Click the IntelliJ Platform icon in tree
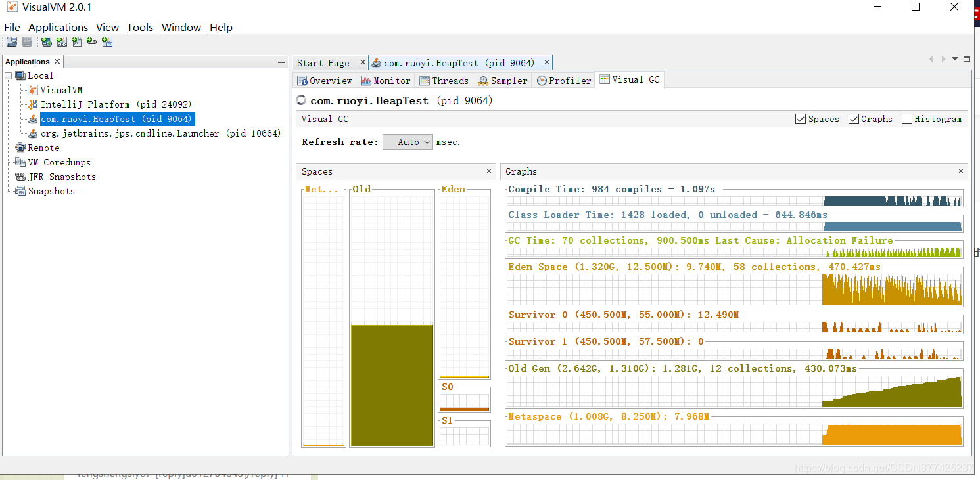The height and width of the screenshot is (480, 980). pos(33,104)
